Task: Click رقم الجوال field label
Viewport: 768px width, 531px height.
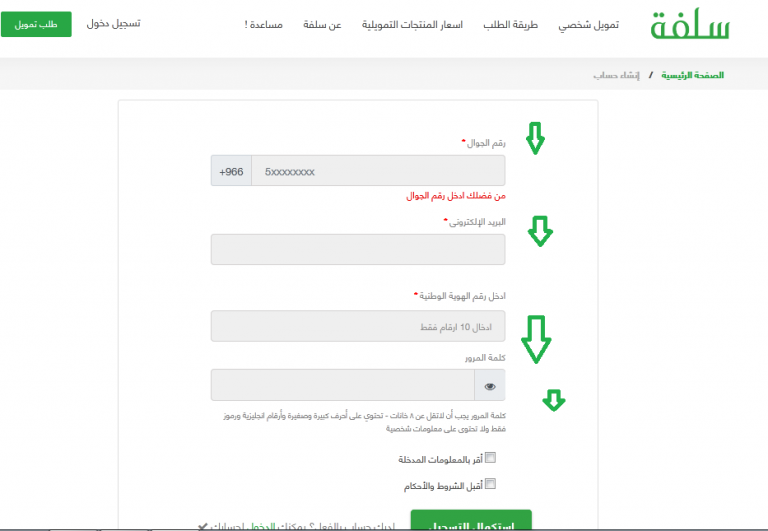Action: (484, 143)
